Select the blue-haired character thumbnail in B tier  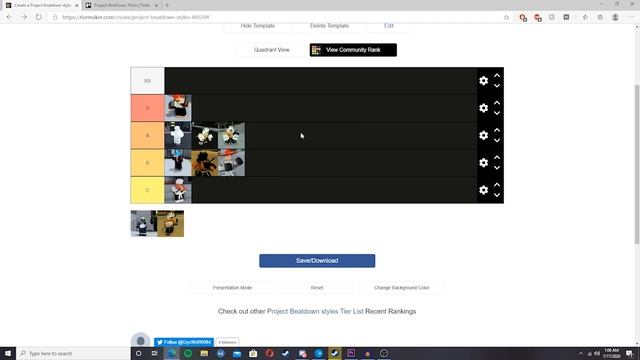point(178,163)
